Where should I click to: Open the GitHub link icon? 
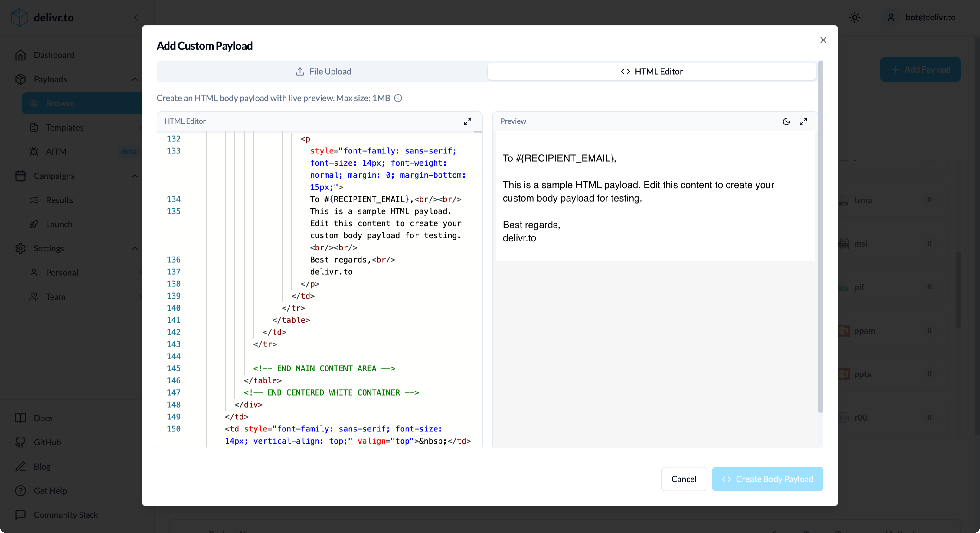(x=21, y=442)
